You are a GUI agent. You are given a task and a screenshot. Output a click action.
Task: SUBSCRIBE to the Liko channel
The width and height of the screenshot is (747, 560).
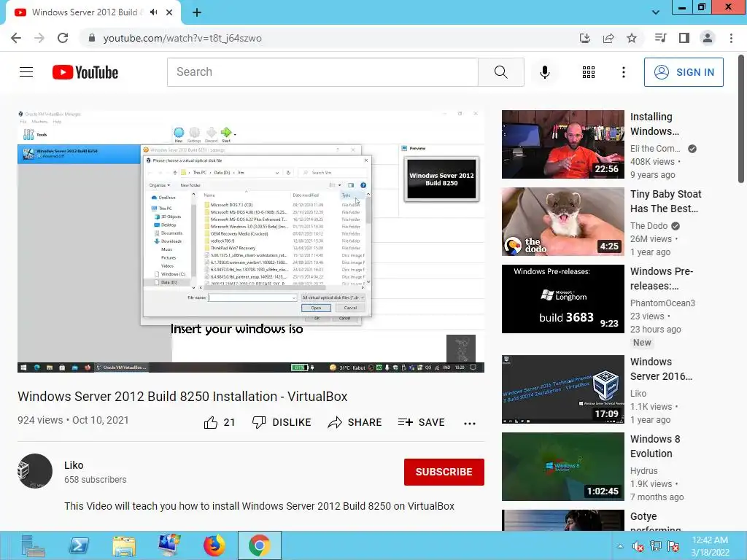pos(444,472)
